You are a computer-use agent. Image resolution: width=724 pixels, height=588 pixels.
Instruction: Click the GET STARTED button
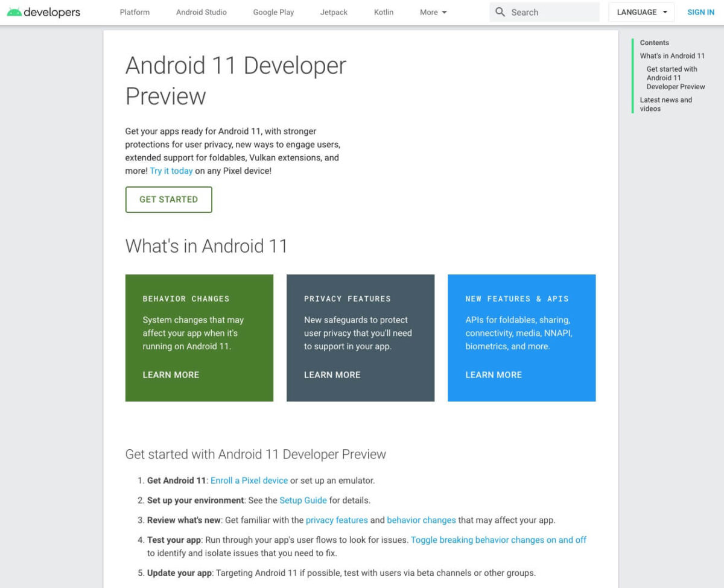tap(168, 199)
